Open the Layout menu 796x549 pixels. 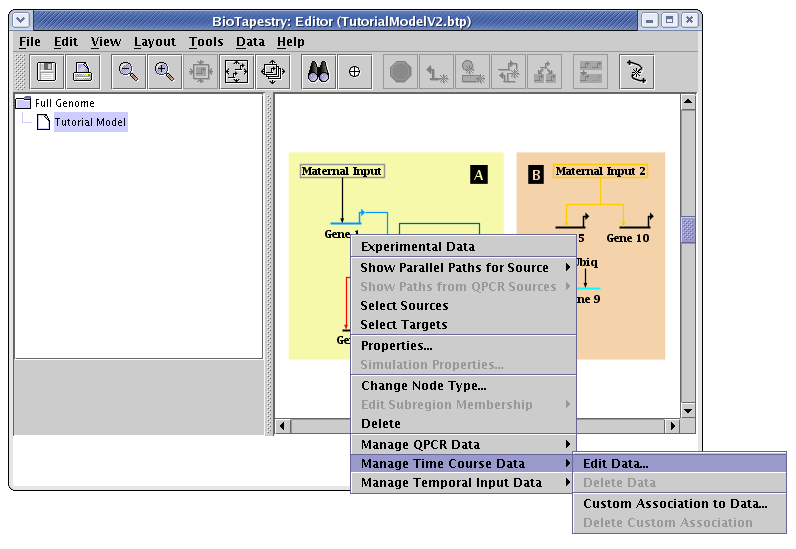tap(154, 41)
